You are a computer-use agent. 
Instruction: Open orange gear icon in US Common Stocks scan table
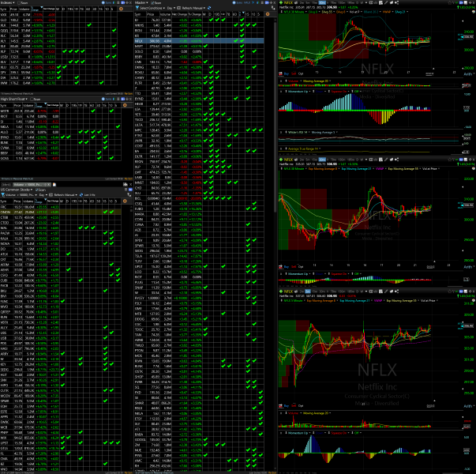point(125,201)
